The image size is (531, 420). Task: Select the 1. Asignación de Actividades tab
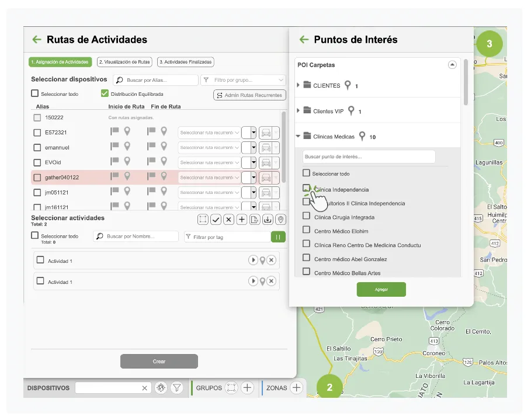[60, 62]
